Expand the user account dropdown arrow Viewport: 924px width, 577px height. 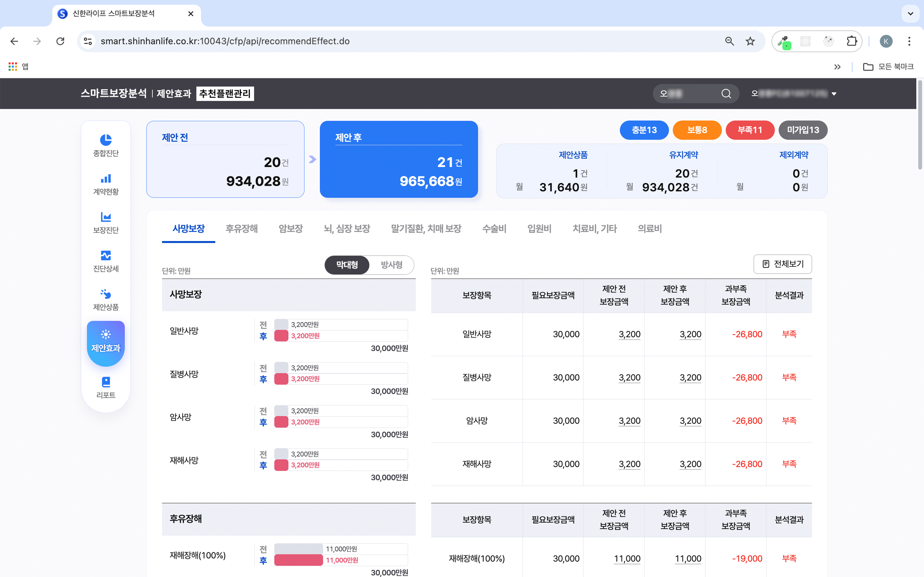(x=834, y=94)
